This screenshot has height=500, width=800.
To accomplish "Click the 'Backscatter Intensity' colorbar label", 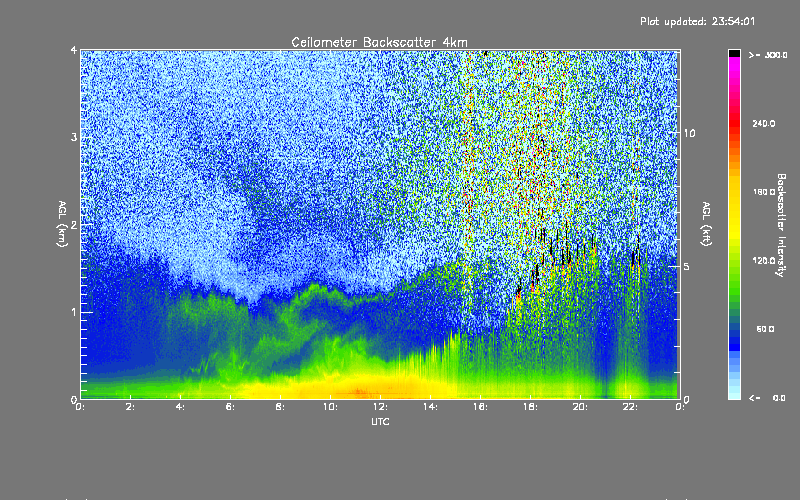I will (781, 225).
